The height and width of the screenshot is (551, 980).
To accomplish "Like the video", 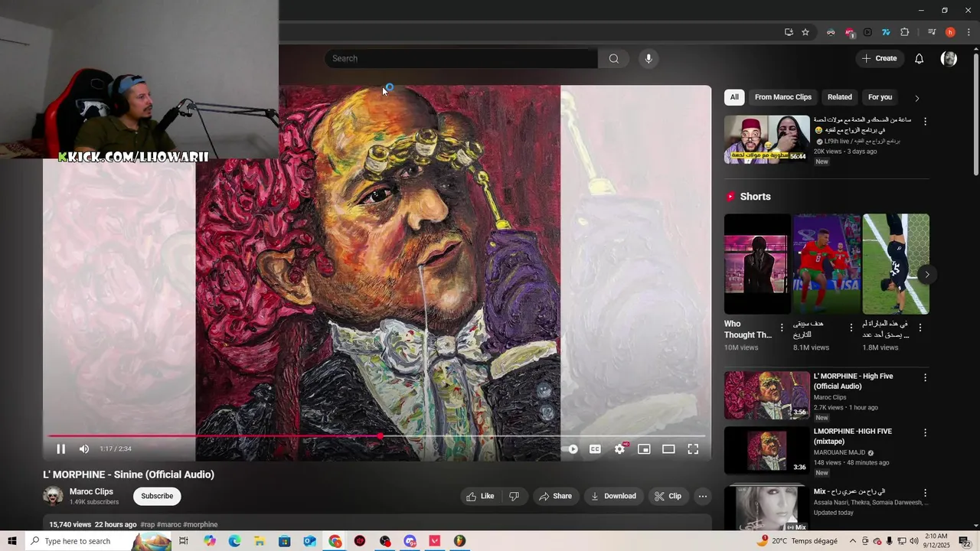I will 480,496.
